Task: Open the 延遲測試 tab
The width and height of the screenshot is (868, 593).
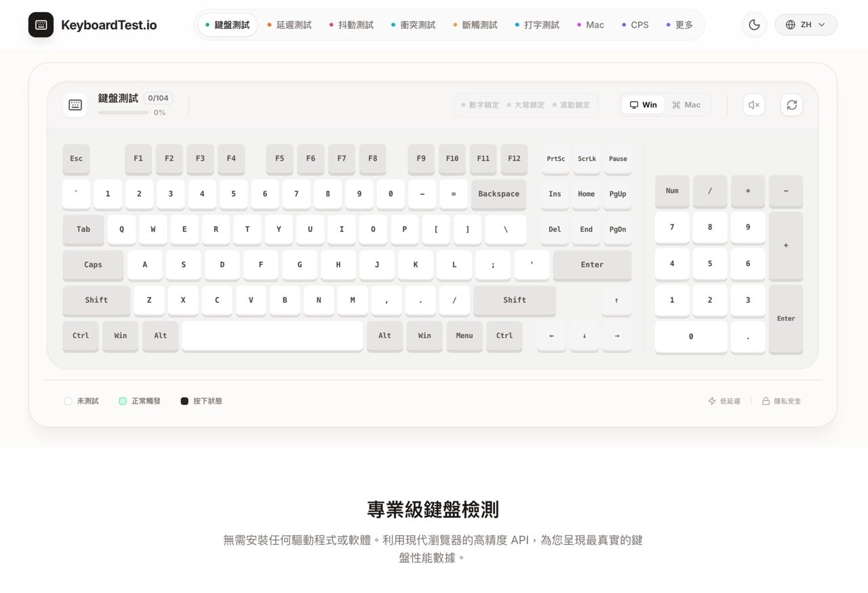Action: [290, 25]
